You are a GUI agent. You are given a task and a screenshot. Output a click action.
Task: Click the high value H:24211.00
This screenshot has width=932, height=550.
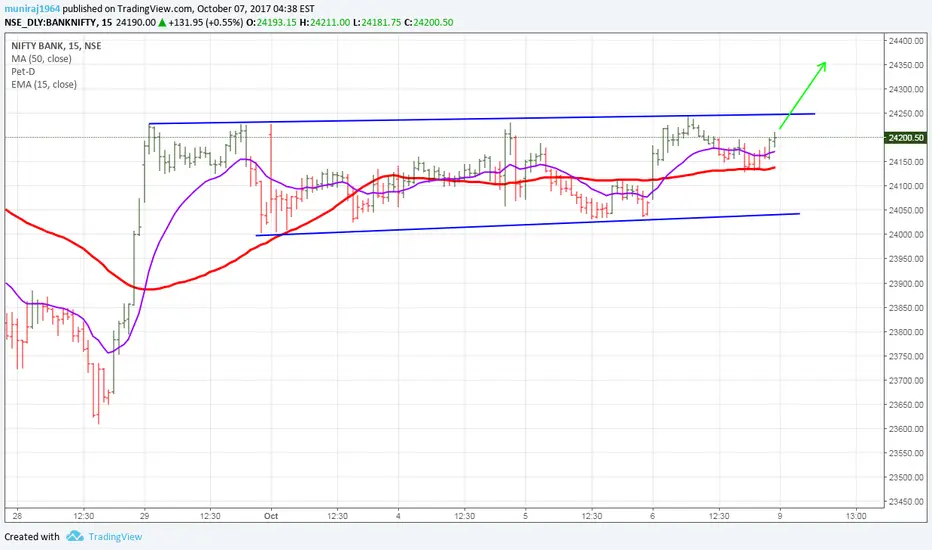325,23
